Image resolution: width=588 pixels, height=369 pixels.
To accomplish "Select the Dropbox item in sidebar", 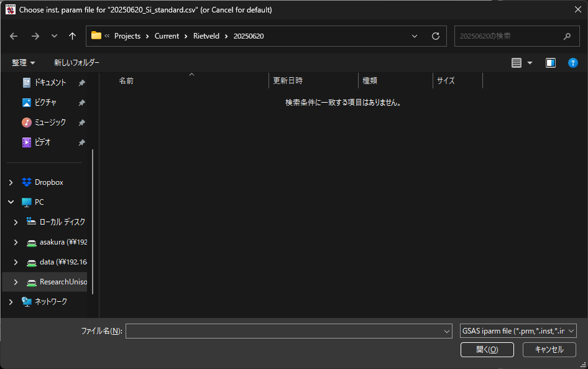I will point(48,182).
